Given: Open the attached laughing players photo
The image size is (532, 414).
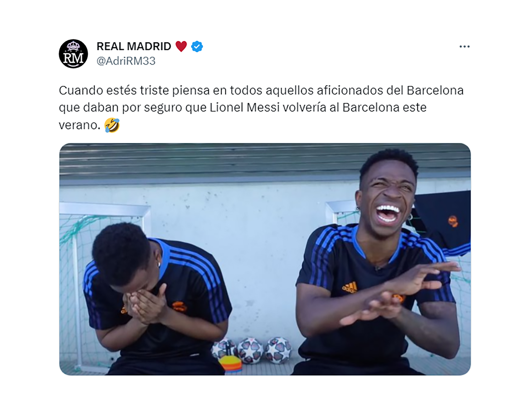Looking at the screenshot, I should pyautogui.click(x=265, y=259).
